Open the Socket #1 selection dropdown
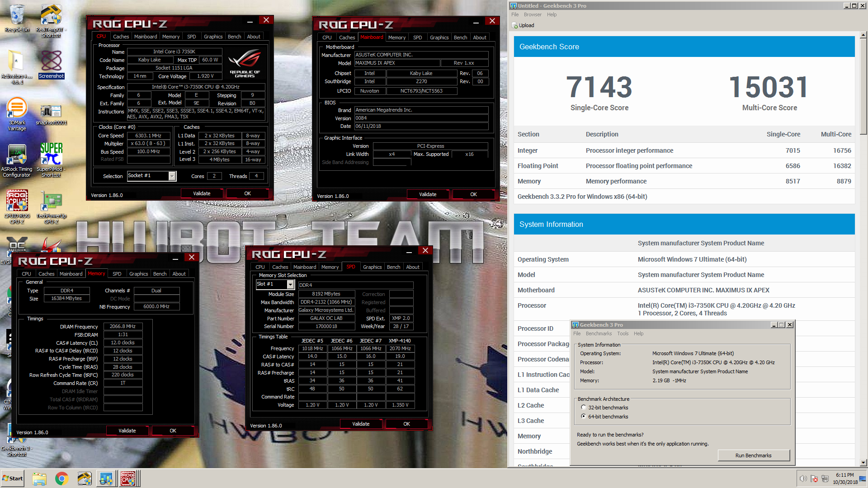Image resolution: width=868 pixels, height=488 pixels. [172, 176]
